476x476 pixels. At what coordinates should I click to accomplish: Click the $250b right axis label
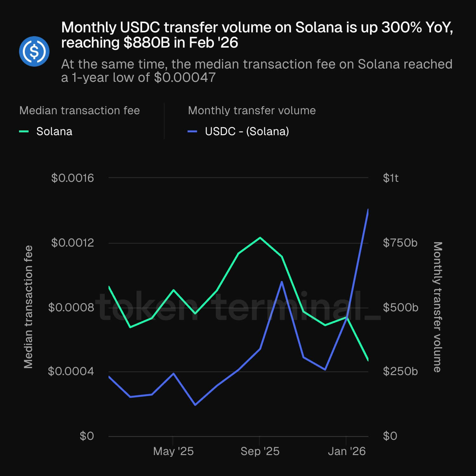click(x=400, y=371)
